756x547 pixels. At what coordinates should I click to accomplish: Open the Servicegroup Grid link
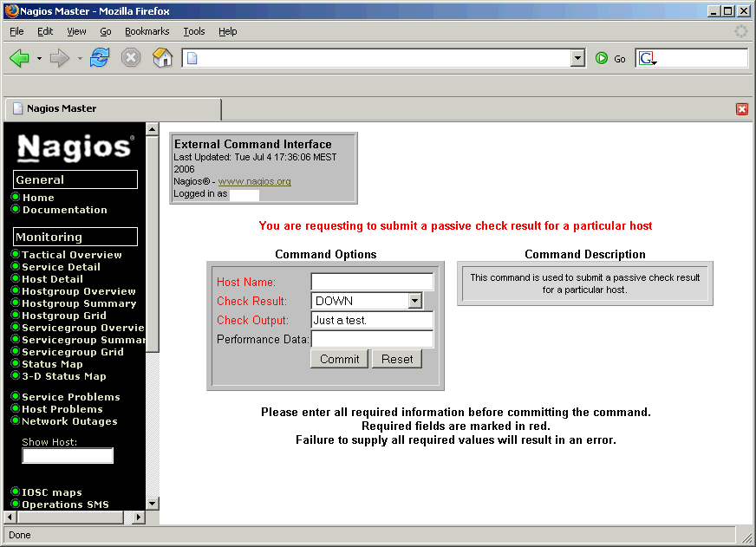(73, 352)
